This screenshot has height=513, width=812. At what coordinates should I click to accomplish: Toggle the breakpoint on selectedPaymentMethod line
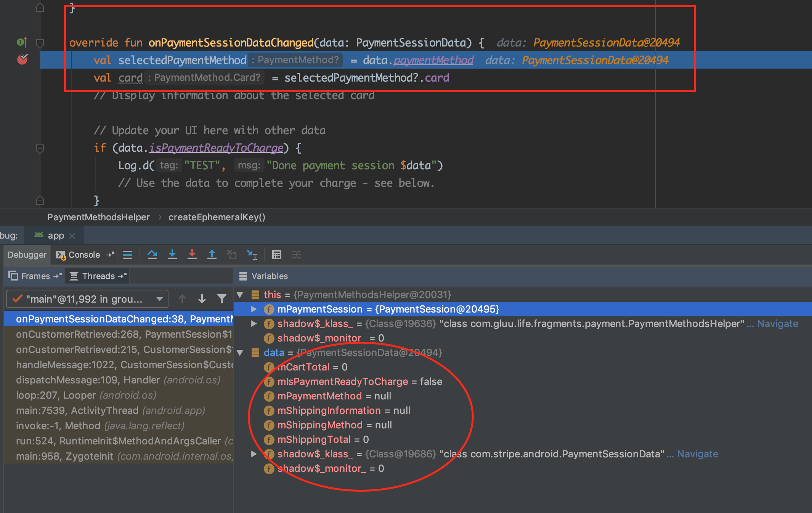[x=22, y=59]
